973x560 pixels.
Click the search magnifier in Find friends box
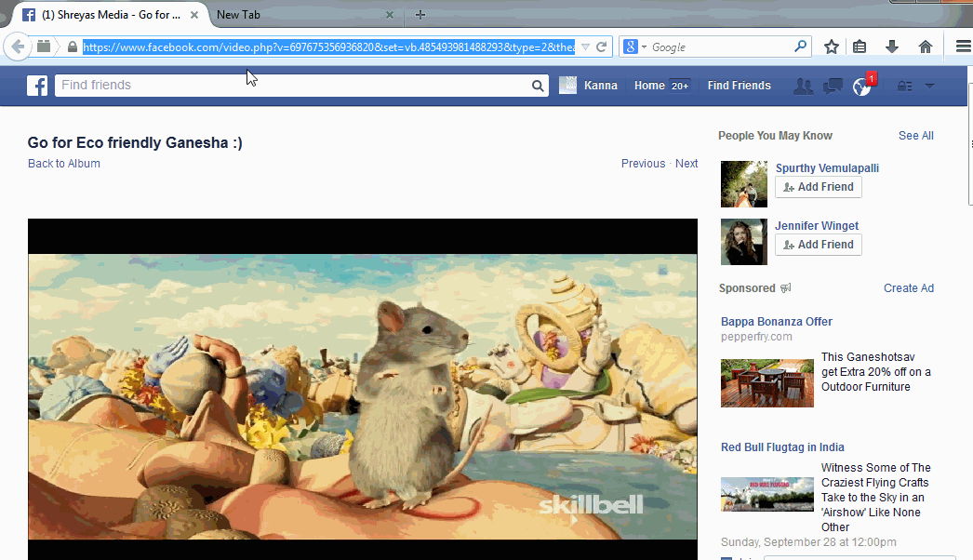coord(538,86)
